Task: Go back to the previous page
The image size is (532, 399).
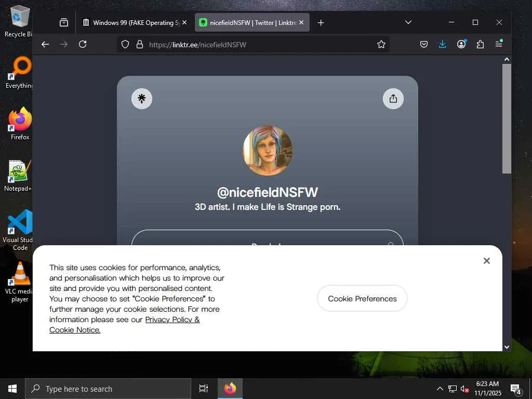Action: pyautogui.click(x=45, y=45)
